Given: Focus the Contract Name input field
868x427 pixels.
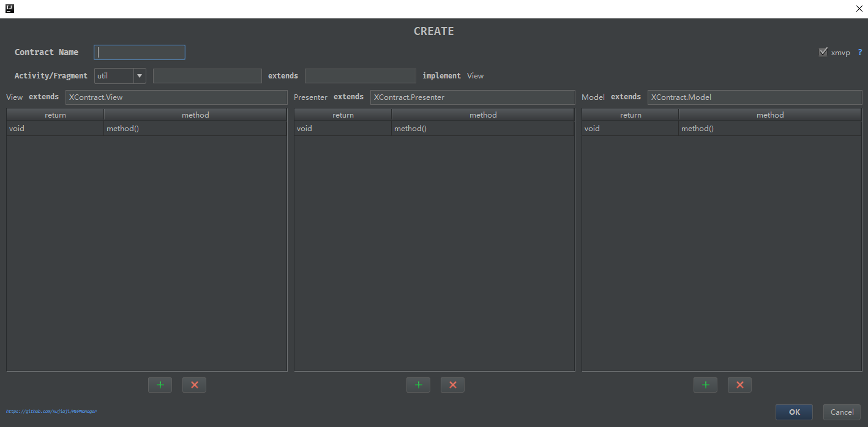Looking at the screenshot, I should [140, 52].
